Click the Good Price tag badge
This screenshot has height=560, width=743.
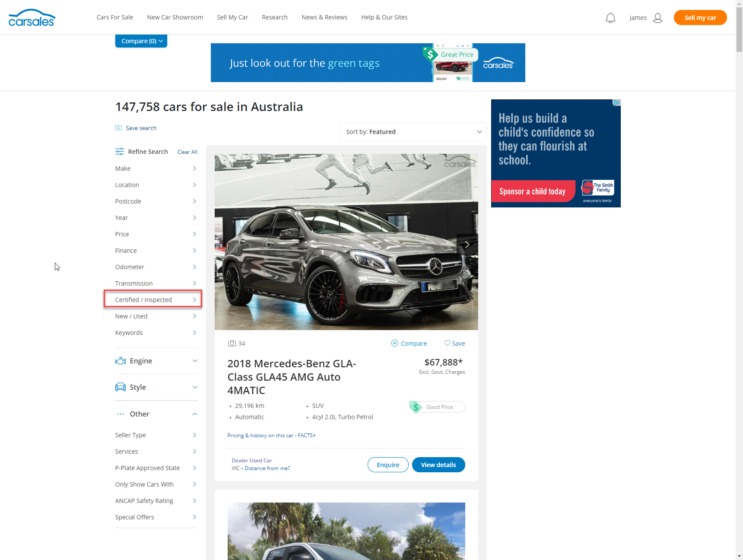(x=437, y=407)
